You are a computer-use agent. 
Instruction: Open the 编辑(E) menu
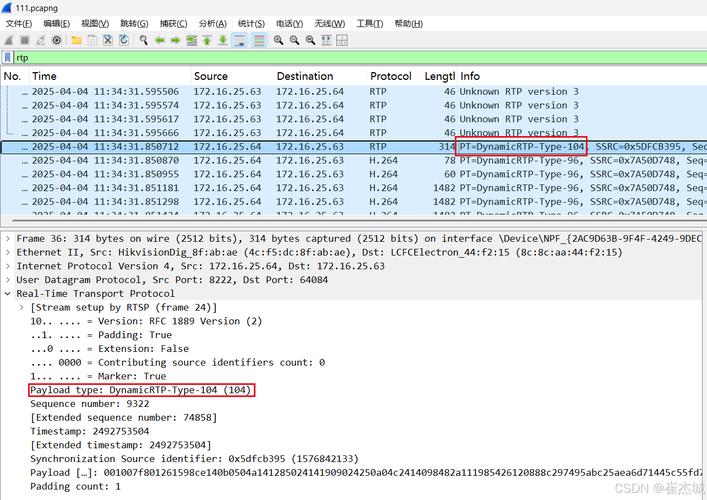coord(56,23)
